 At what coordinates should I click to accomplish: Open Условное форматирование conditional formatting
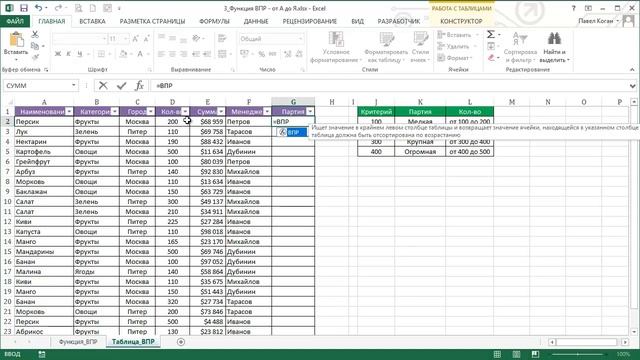point(336,47)
